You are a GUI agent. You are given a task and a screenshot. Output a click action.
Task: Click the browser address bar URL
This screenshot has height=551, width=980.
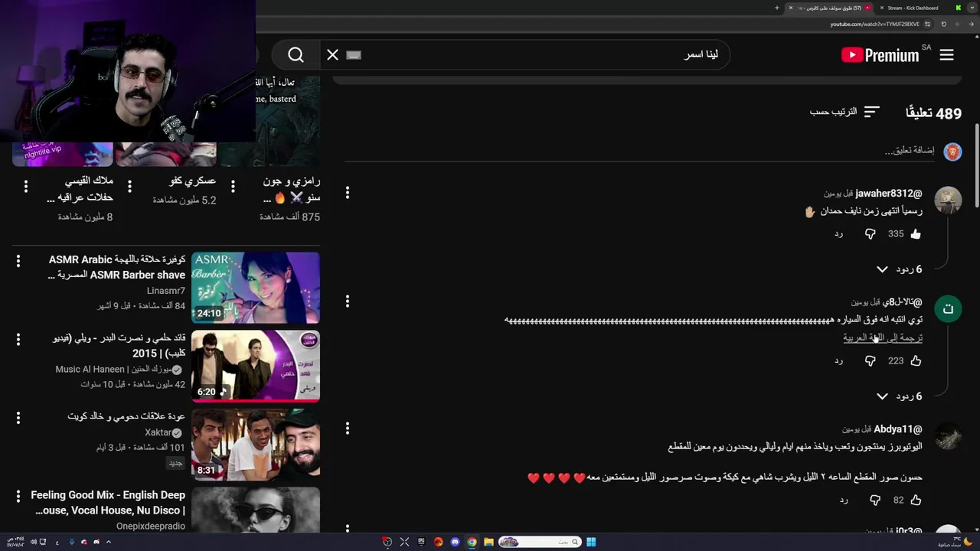point(874,24)
